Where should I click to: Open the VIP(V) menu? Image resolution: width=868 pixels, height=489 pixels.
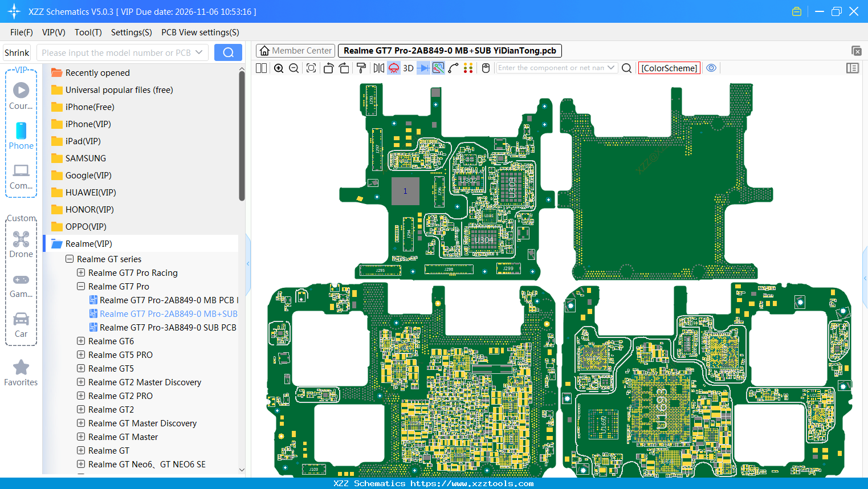pyautogui.click(x=54, y=32)
